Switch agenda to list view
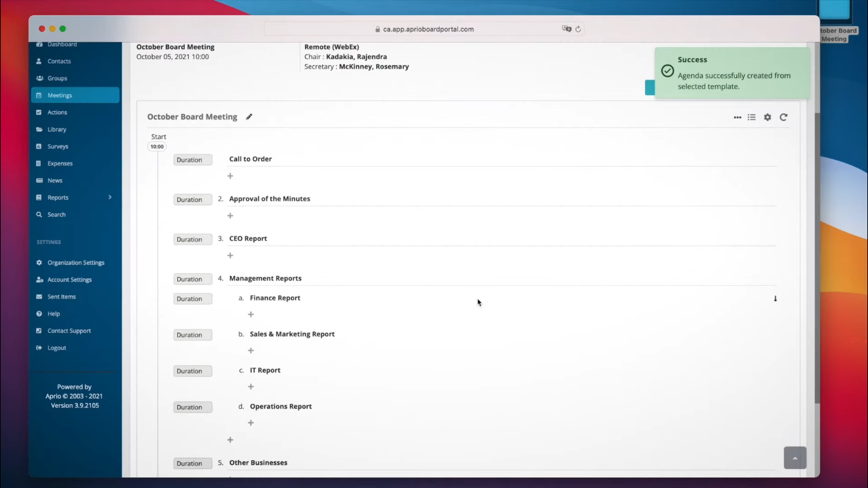Viewport: 868px width, 488px height. pos(752,117)
